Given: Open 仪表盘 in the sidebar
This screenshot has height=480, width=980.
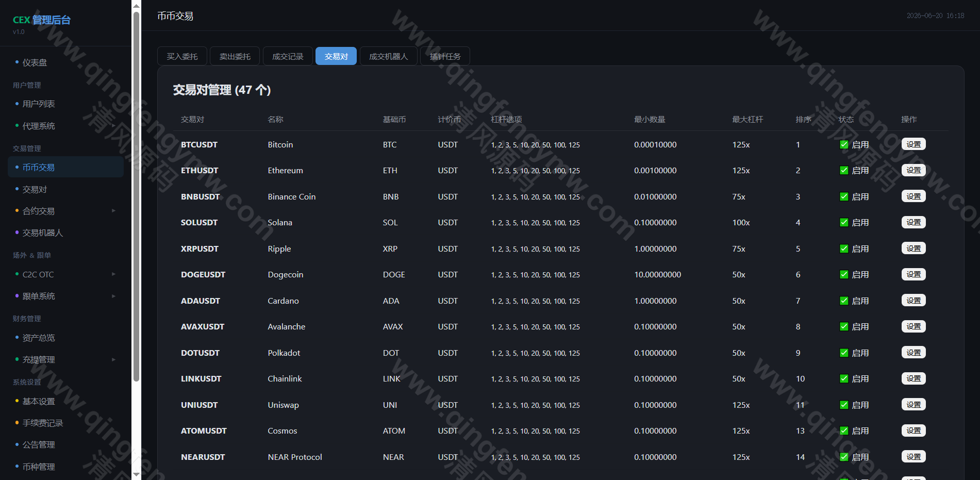Looking at the screenshot, I should point(65,62).
